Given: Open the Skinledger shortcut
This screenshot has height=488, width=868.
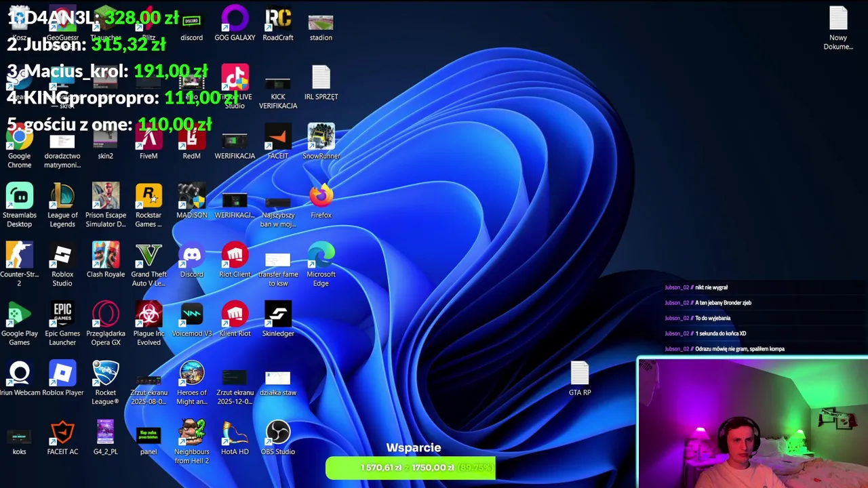Looking at the screenshot, I should point(278,319).
